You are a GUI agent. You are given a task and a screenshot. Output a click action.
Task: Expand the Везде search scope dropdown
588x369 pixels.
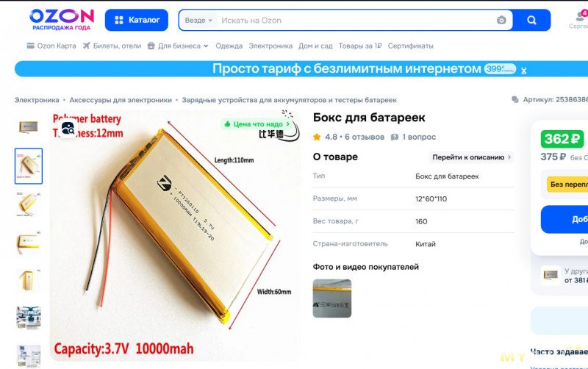198,21
